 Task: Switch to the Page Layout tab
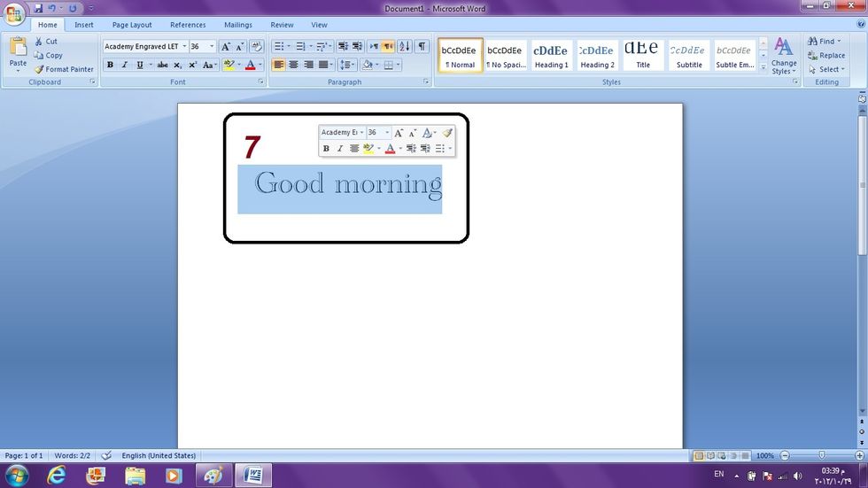pyautogui.click(x=132, y=25)
